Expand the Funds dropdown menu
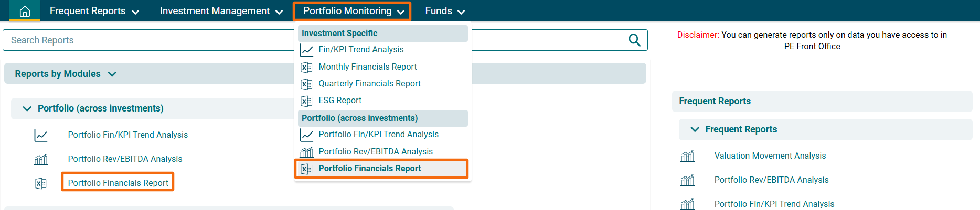 pyautogui.click(x=445, y=11)
